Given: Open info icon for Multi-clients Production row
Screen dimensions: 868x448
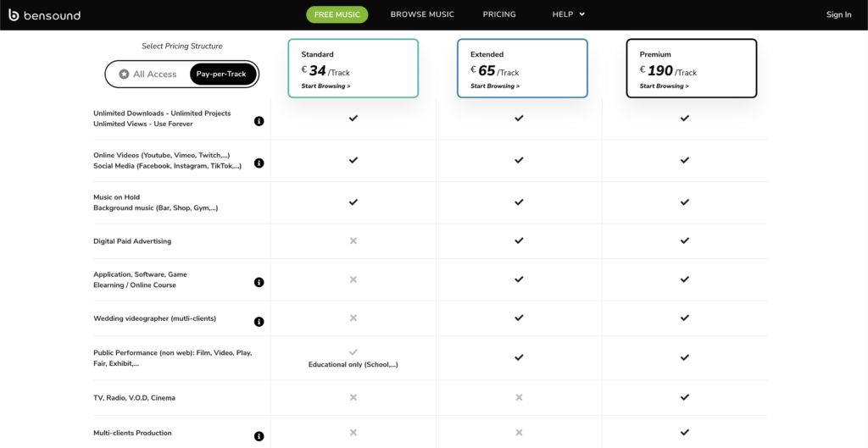Looking at the screenshot, I should tap(259, 436).
